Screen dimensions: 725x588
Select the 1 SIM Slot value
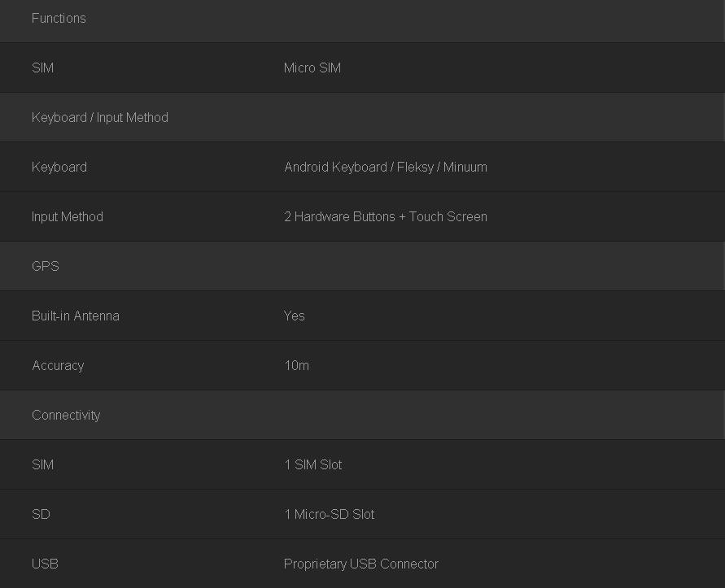313,464
